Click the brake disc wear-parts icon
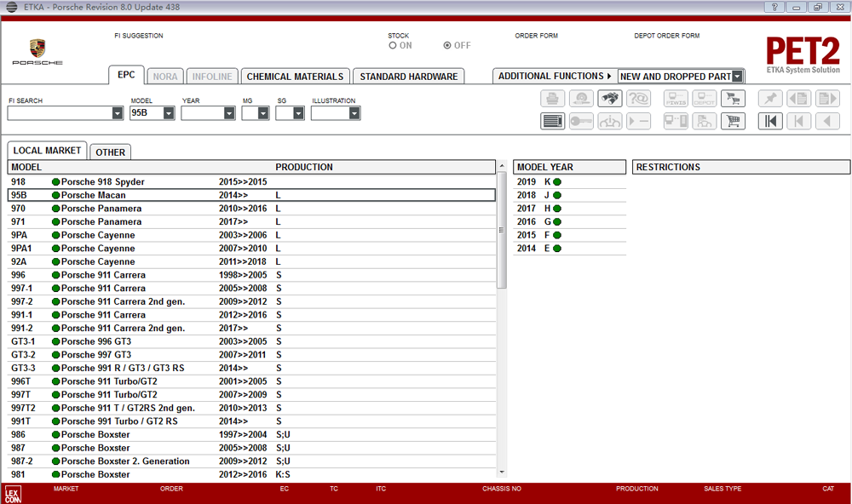 (581, 99)
